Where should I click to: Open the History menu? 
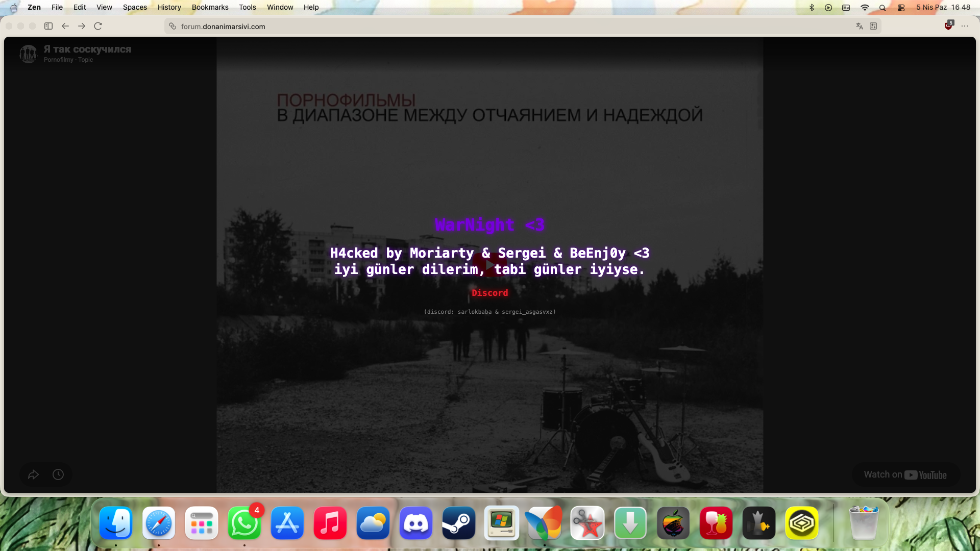coord(169,7)
